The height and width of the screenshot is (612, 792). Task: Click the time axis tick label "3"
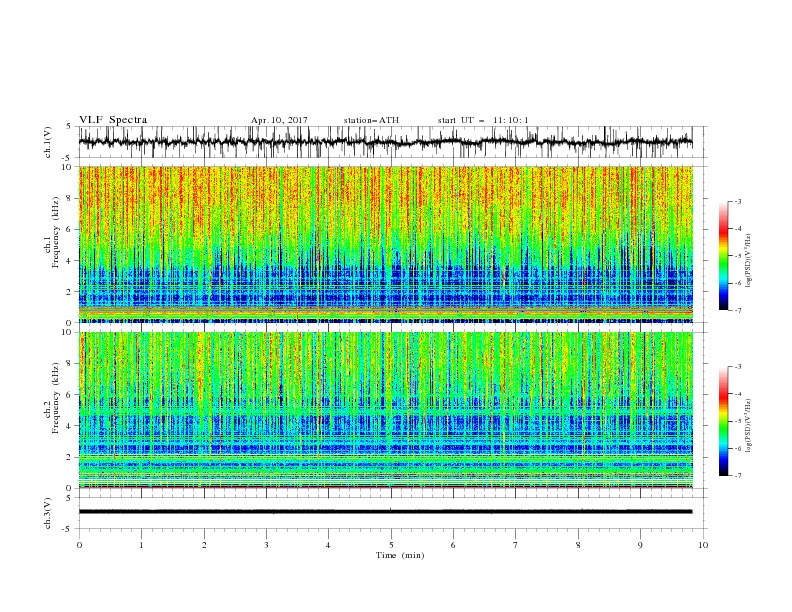[x=266, y=545]
